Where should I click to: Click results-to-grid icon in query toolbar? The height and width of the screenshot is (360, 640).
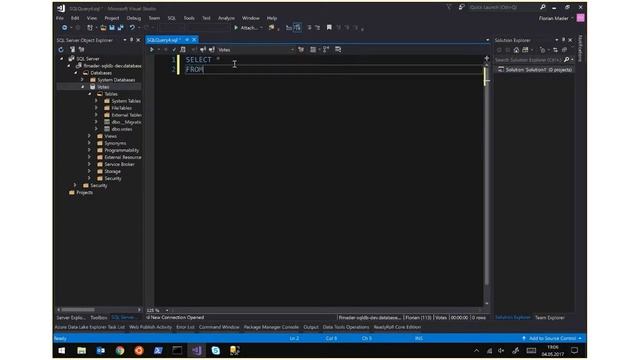coord(313,49)
